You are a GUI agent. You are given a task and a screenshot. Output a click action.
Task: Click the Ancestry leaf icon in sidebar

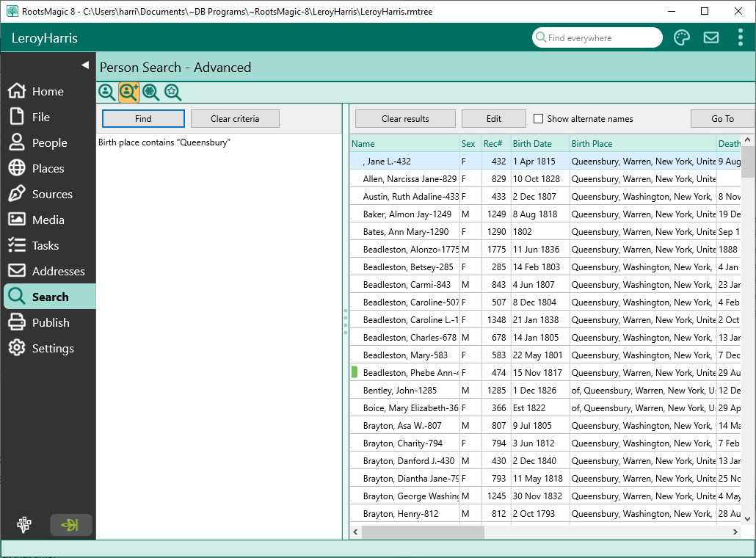coord(71,524)
